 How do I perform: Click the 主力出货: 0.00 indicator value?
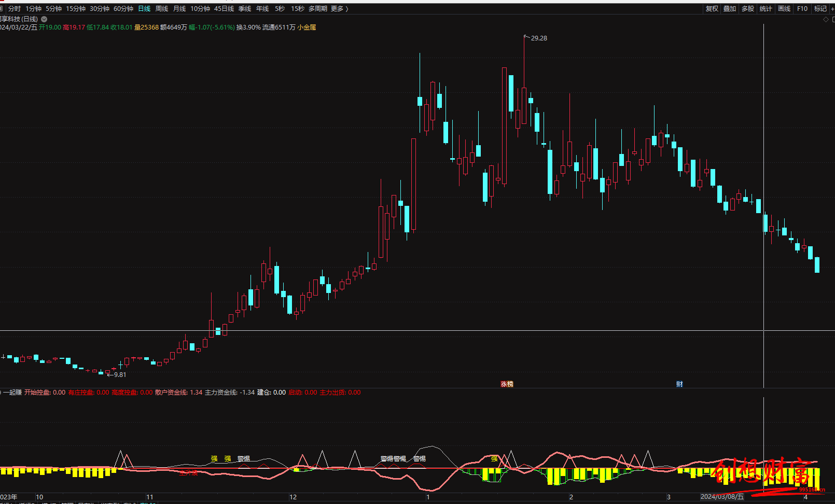coord(340,393)
